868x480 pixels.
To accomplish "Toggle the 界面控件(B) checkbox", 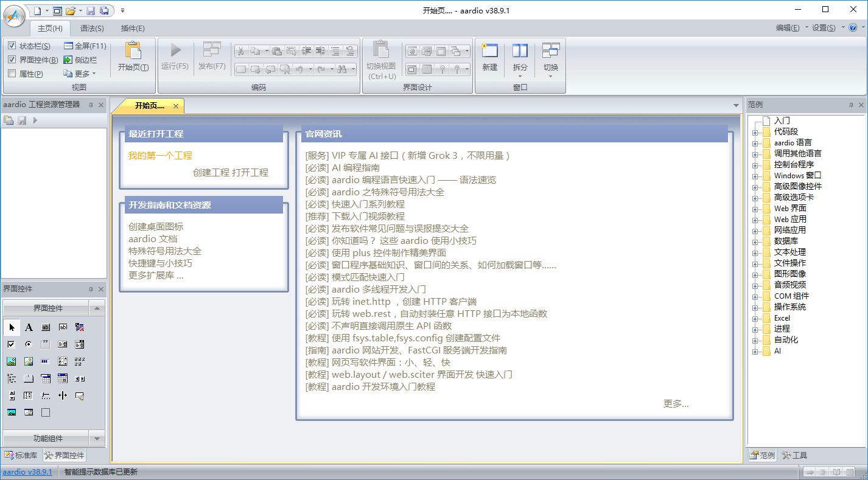I will [x=12, y=60].
